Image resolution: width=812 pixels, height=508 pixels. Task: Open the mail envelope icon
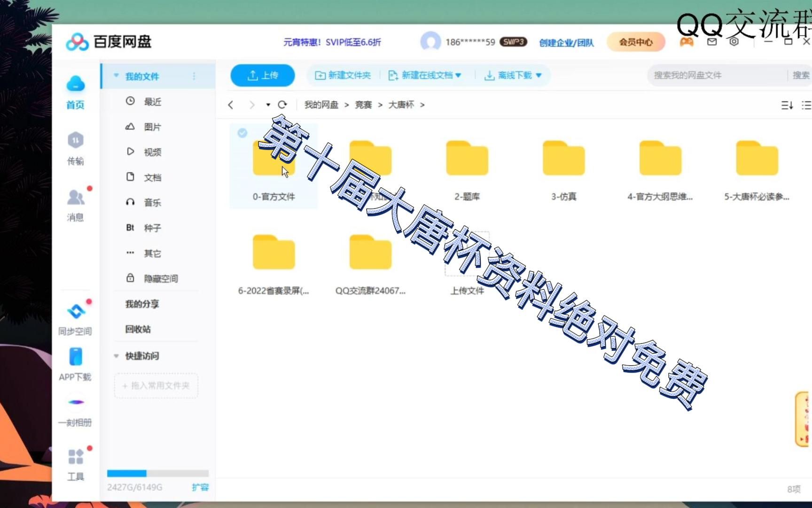(x=712, y=42)
